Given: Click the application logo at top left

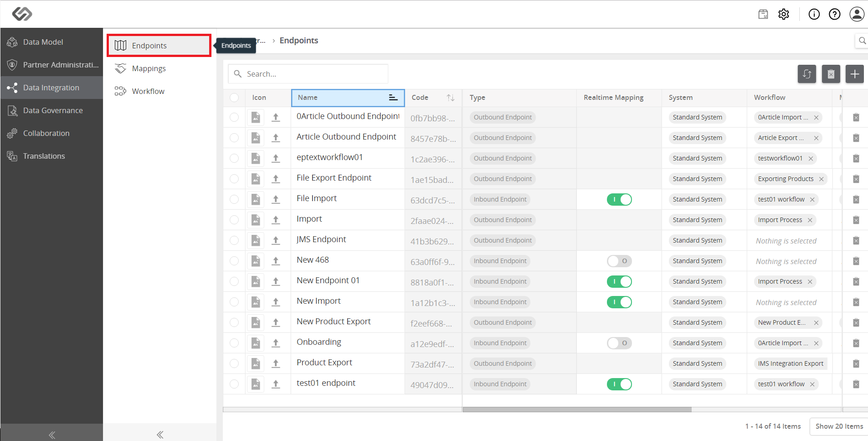Looking at the screenshot, I should pyautogui.click(x=22, y=14).
